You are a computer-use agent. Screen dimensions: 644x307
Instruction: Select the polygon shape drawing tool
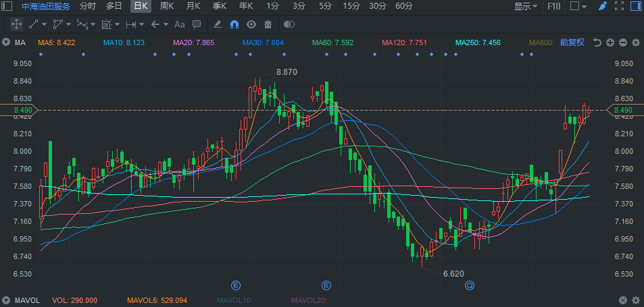pos(57,24)
